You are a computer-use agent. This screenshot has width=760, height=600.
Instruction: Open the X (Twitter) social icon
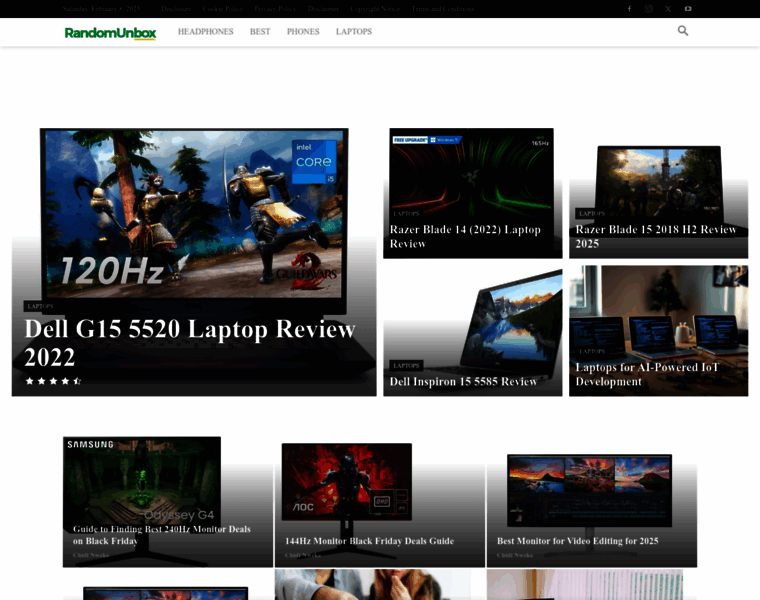click(668, 9)
